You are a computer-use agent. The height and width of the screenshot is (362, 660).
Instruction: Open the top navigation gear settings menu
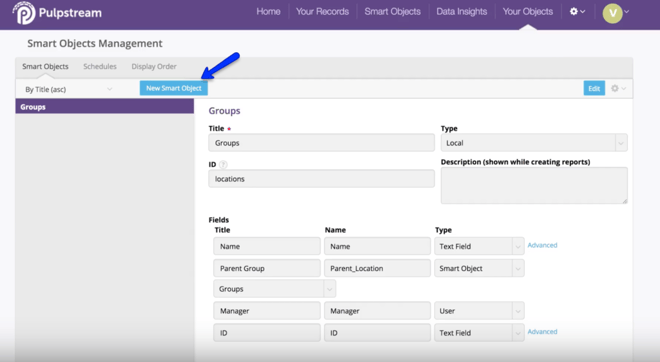577,12
